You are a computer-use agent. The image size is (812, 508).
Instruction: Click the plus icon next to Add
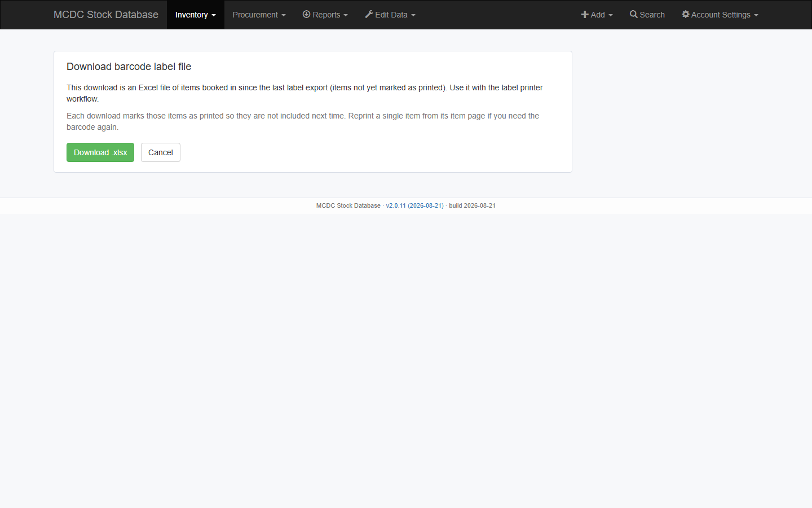click(x=585, y=15)
